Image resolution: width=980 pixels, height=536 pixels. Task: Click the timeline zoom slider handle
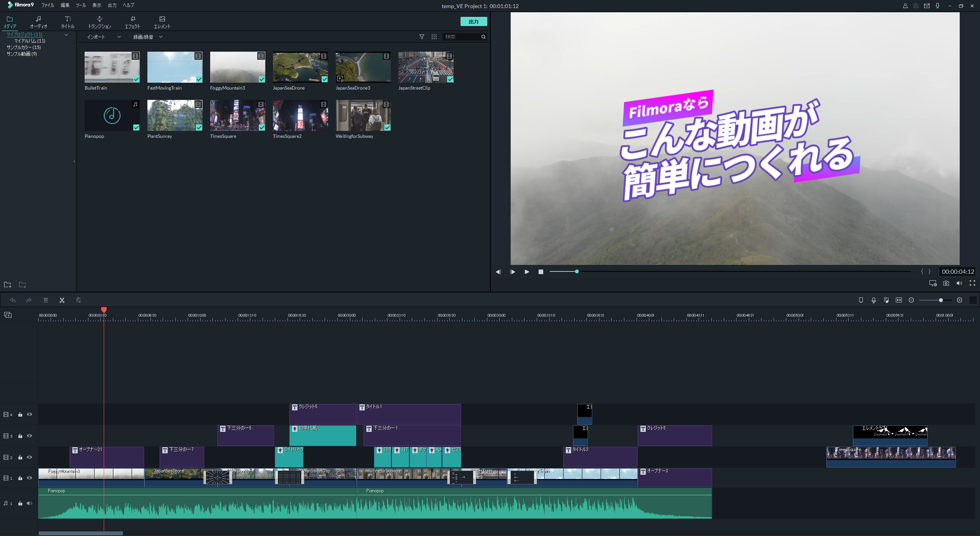tap(941, 300)
